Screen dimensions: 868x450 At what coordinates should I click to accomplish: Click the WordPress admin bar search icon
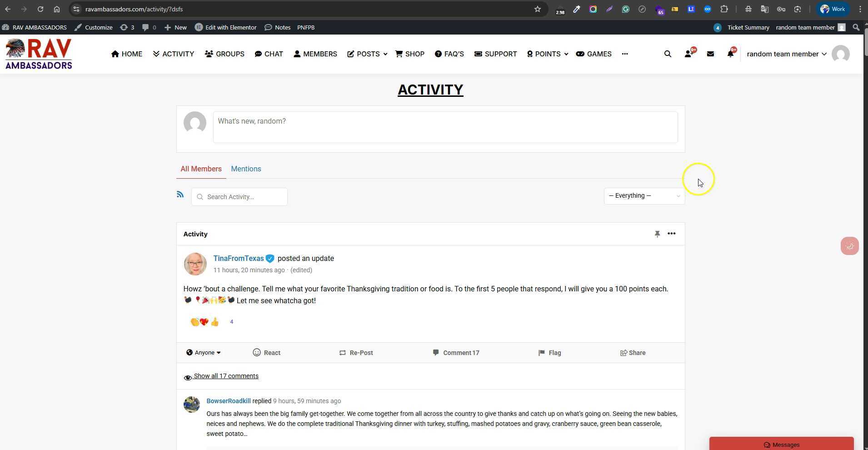click(x=856, y=27)
